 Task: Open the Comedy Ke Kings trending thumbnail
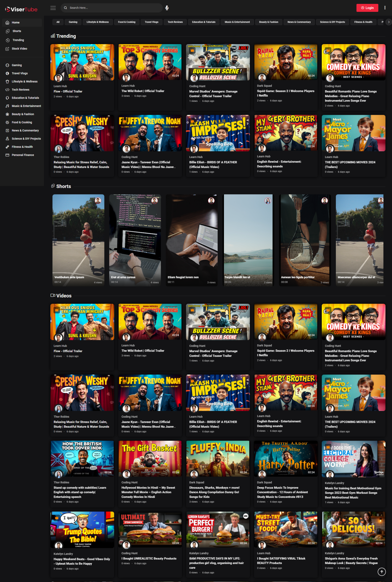[x=353, y=62]
